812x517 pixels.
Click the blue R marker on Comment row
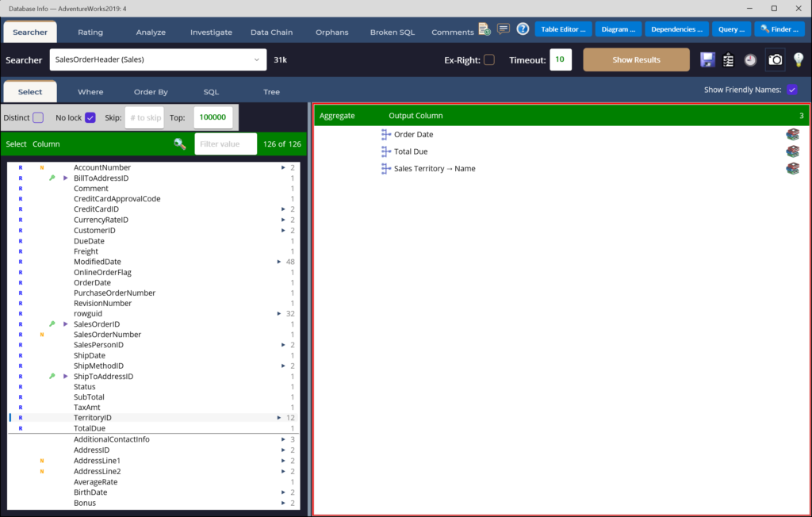coord(21,189)
